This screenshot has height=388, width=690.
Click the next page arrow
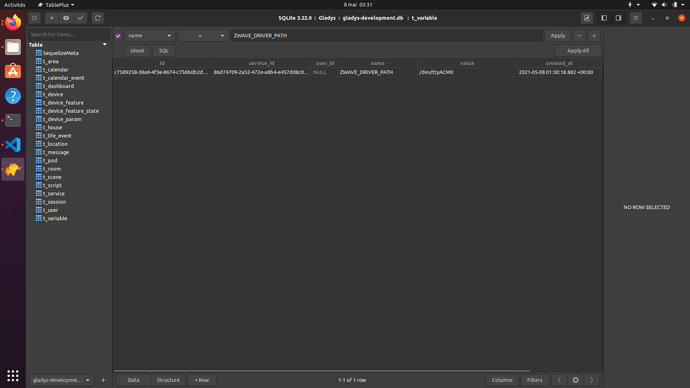pyautogui.click(x=591, y=380)
